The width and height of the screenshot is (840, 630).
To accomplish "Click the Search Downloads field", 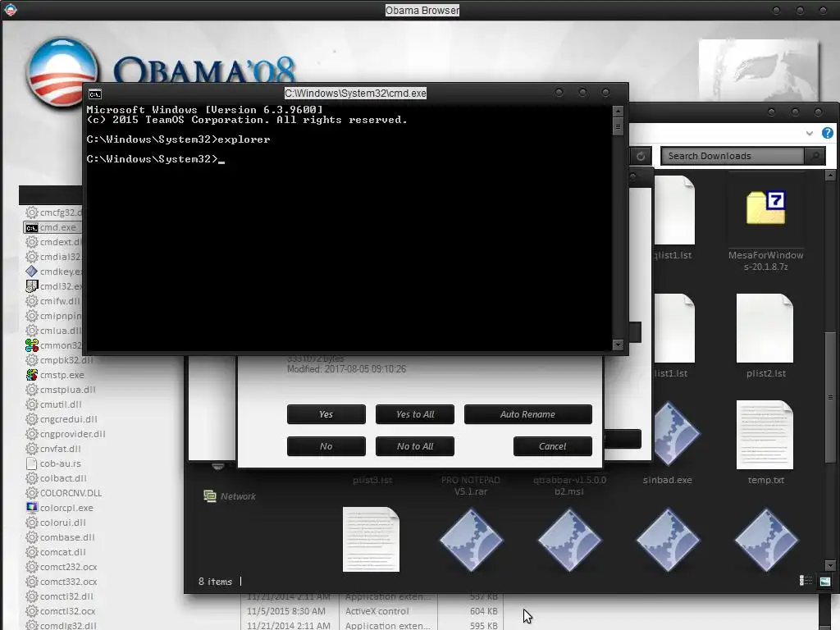I will (733, 156).
